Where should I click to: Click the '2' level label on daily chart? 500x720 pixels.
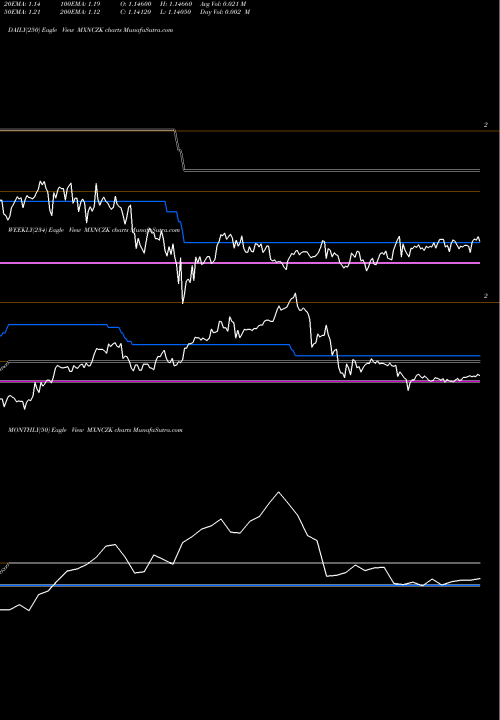(x=486, y=125)
